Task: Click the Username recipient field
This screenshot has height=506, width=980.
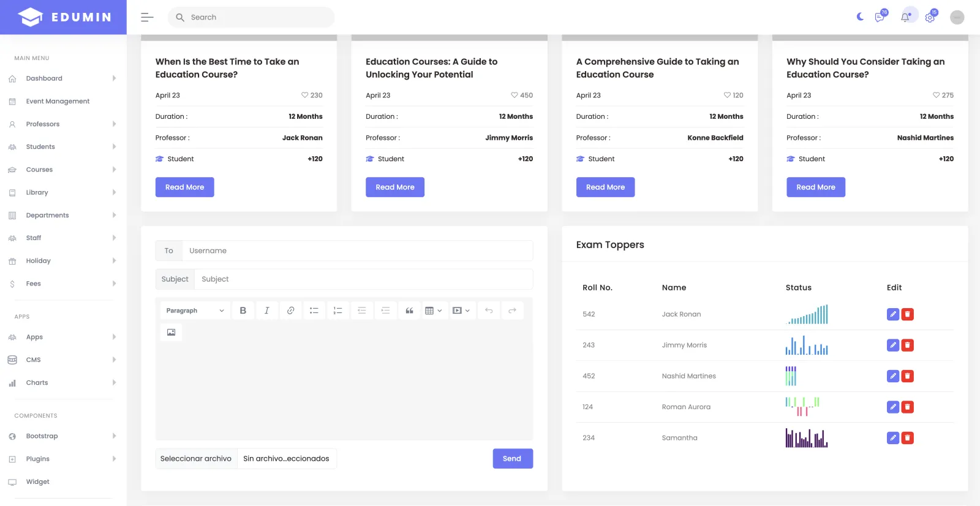Action: click(x=358, y=251)
